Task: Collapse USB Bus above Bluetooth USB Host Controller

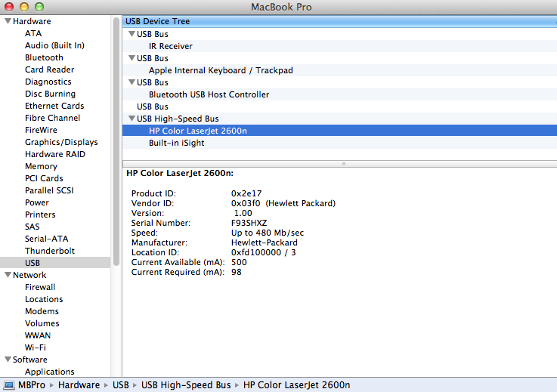Action: 132,82
